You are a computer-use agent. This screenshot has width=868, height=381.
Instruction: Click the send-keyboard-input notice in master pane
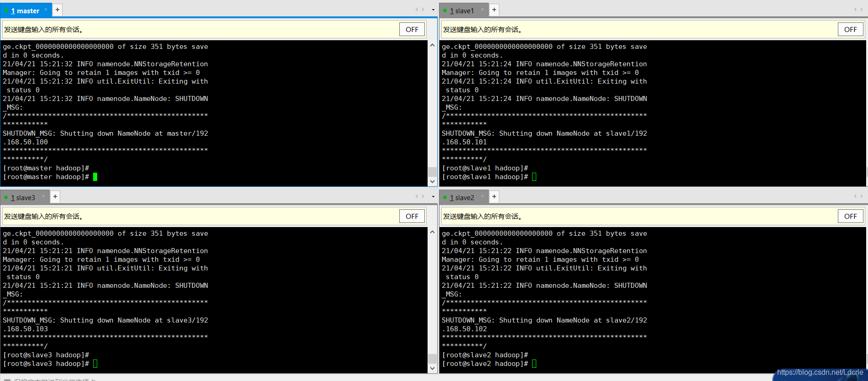coord(43,30)
